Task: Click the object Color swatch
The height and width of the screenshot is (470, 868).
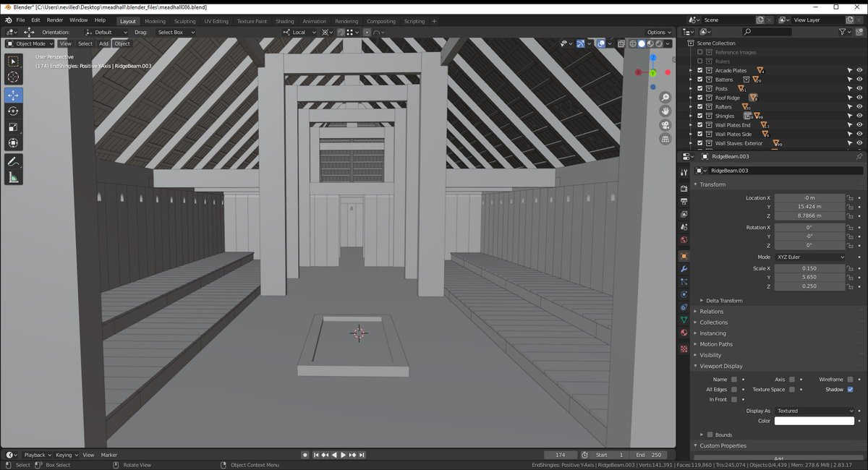Action: pos(814,421)
